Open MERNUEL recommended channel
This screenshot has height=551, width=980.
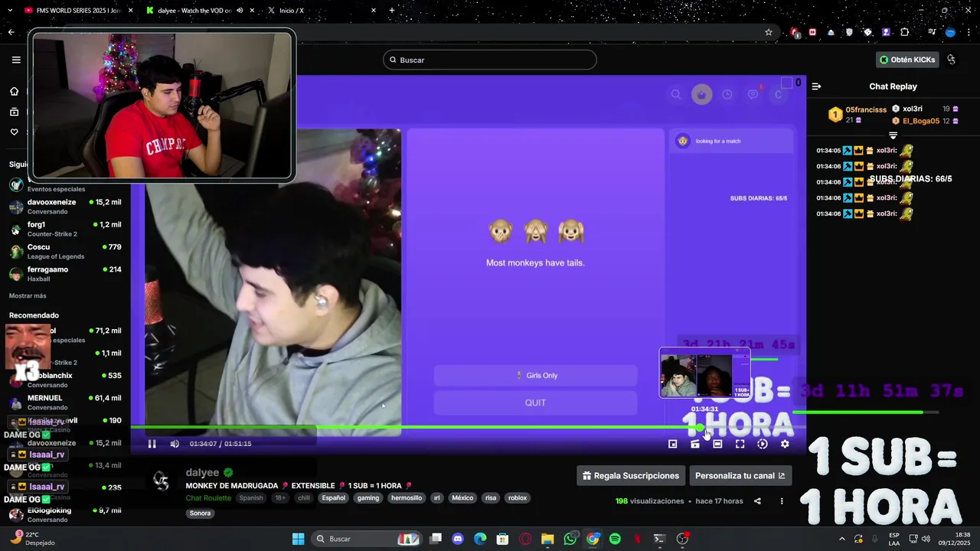click(x=65, y=403)
